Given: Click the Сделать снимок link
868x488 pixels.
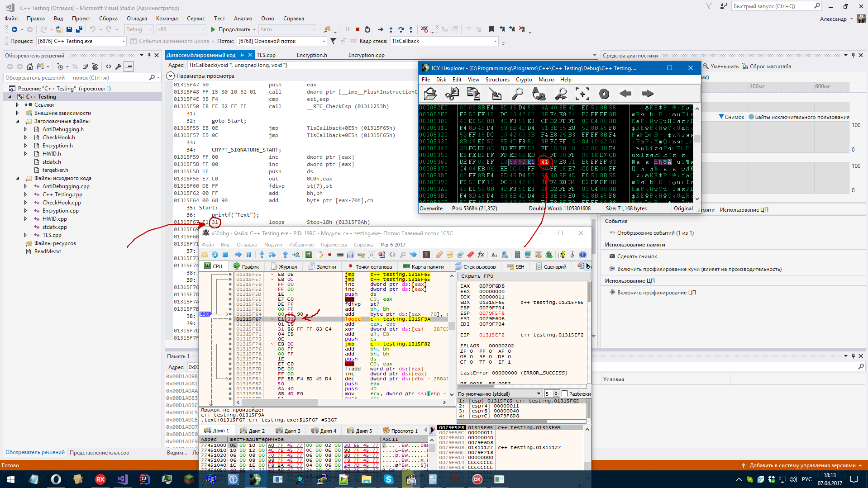Looking at the screenshot, I should pyautogui.click(x=637, y=256).
